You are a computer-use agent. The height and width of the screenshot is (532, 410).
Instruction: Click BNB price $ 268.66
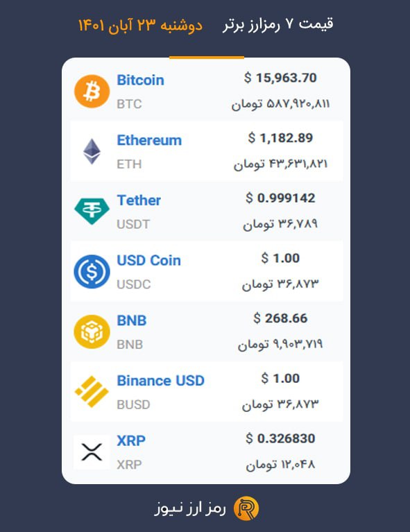[280, 318]
